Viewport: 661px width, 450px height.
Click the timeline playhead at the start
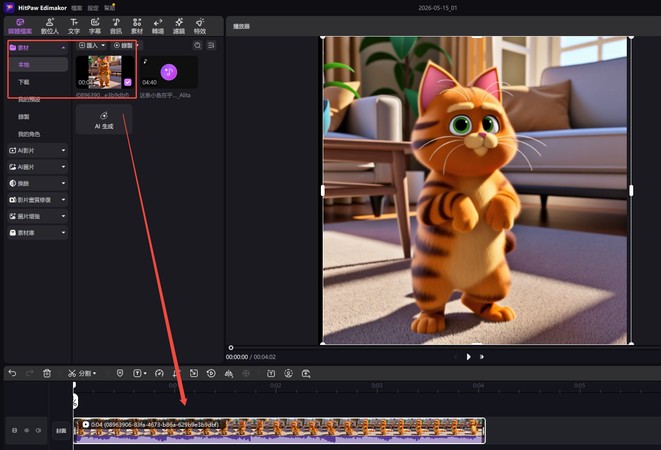click(74, 385)
